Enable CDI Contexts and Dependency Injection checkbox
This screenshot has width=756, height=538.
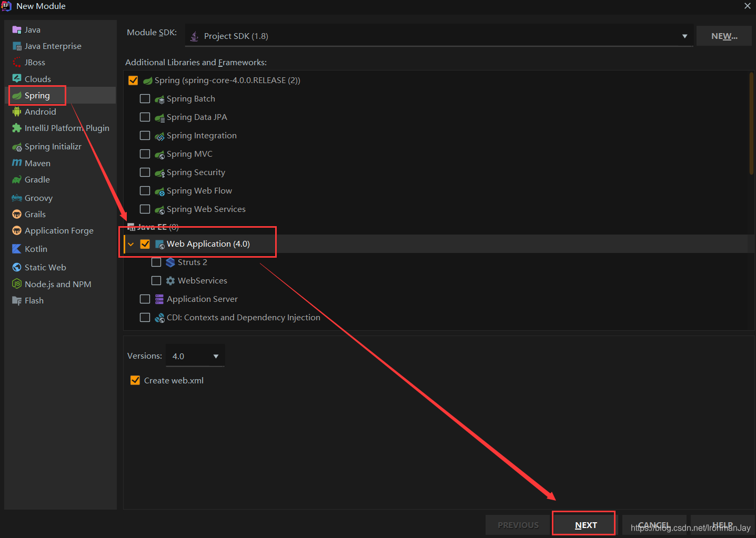click(145, 317)
